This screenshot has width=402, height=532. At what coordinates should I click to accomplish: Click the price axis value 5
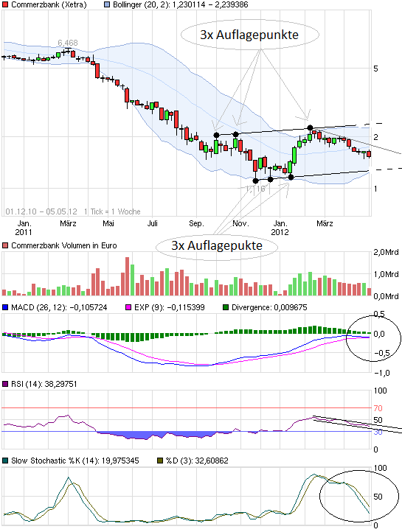[375, 69]
